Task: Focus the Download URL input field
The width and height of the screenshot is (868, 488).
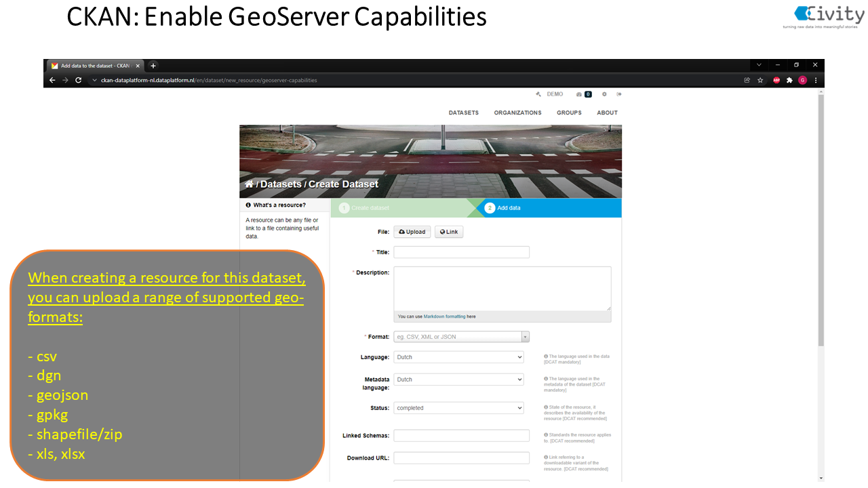Action: click(x=461, y=458)
